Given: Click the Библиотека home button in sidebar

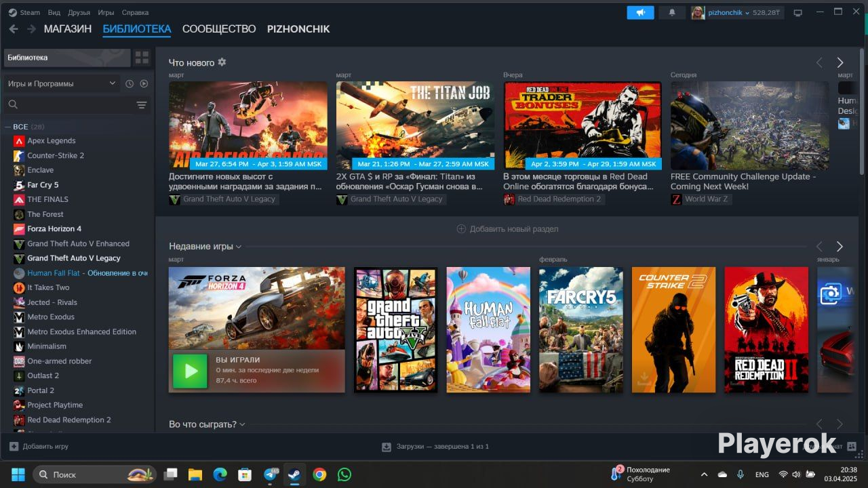Looking at the screenshot, I should coord(67,58).
